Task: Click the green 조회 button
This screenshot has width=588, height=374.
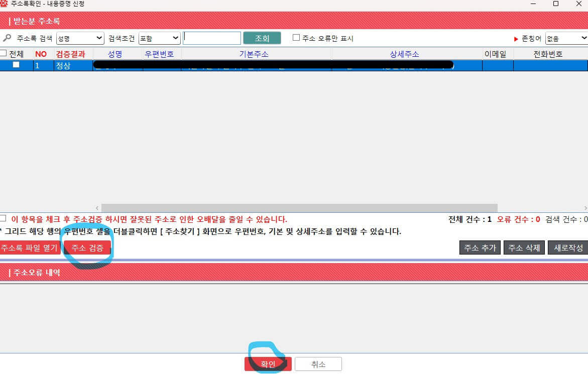Action: 262,38
